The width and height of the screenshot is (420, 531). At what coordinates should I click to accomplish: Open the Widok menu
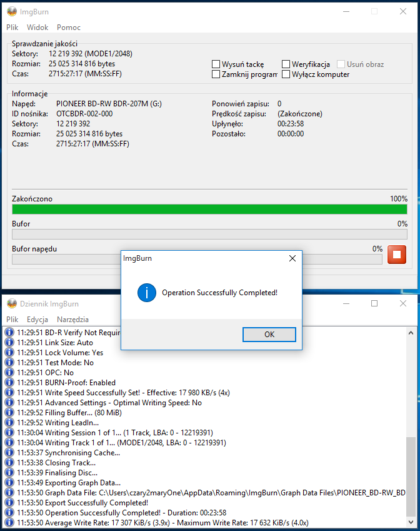tap(37, 28)
